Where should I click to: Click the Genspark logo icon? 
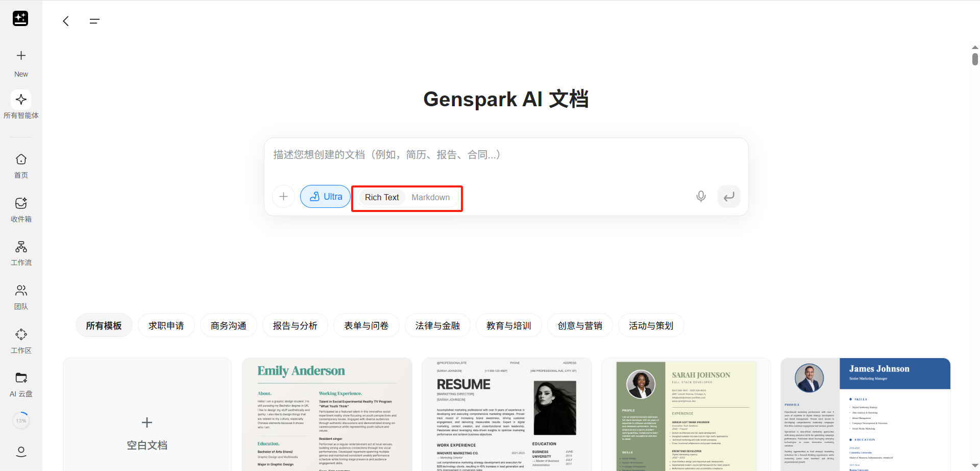point(20,18)
